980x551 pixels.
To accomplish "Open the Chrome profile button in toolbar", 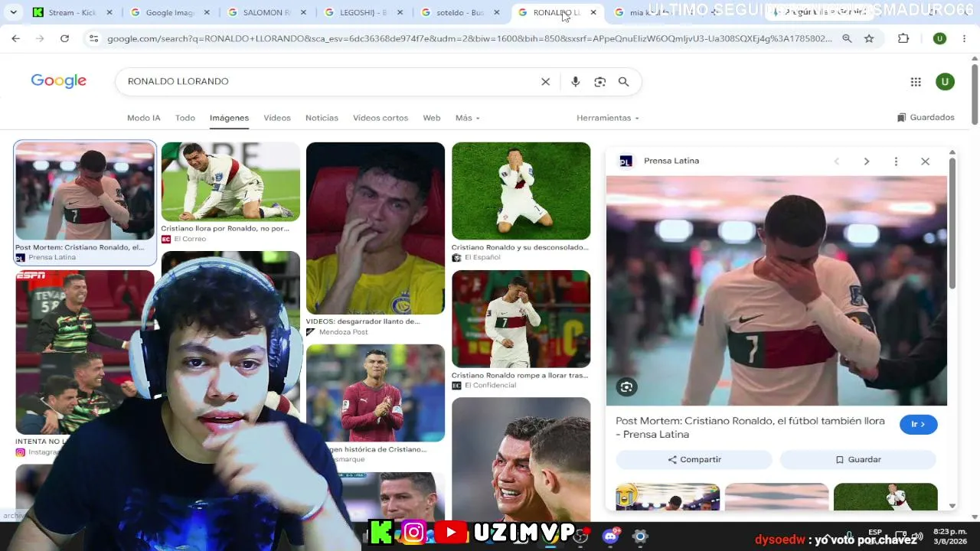I will [939, 38].
